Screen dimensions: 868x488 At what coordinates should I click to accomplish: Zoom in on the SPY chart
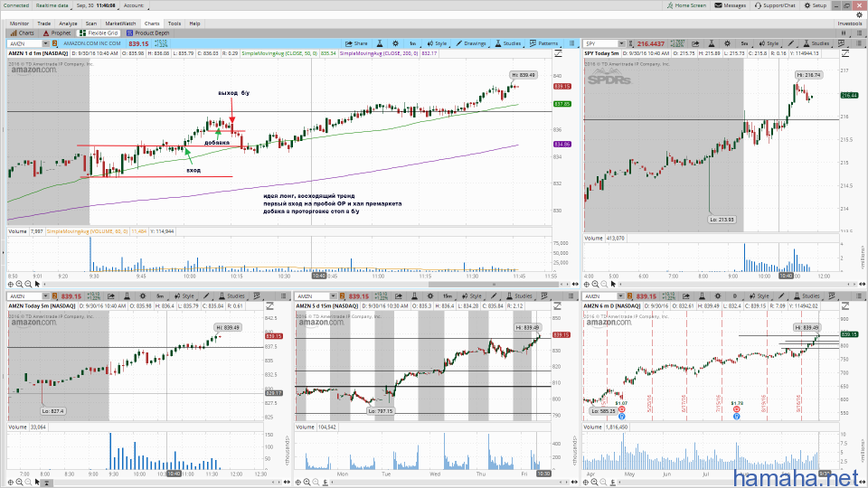(x=595, y=285)
